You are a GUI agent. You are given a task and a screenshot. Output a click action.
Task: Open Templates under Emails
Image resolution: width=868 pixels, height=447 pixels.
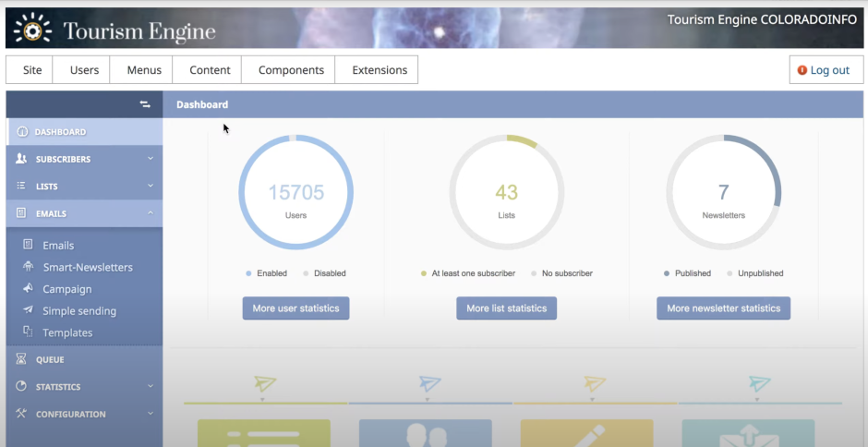click(67, 332)
